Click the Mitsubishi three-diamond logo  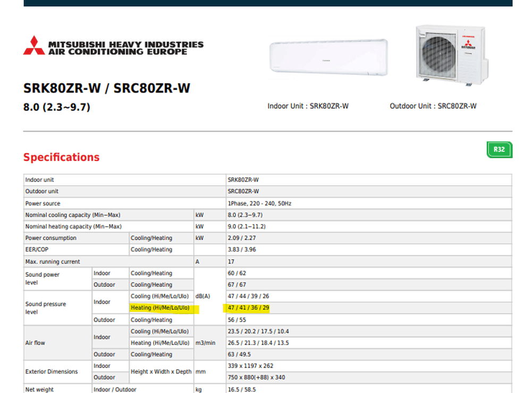click(34, 45)
